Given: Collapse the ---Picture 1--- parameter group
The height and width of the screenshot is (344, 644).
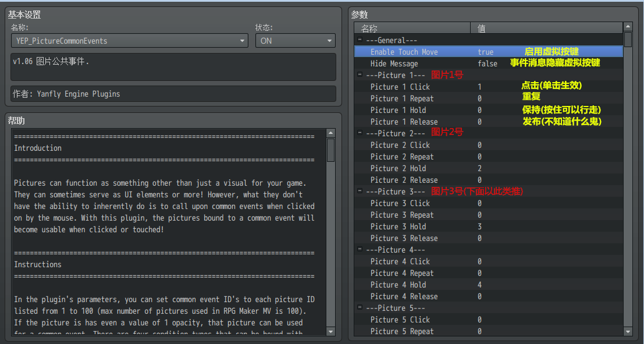Looking at the screenshot, I should tap(360, 75).
